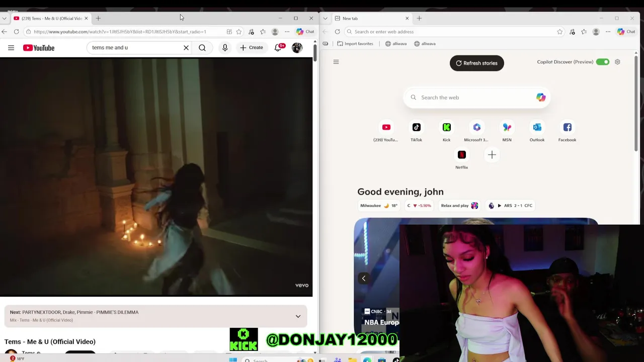Go to previous story with left arrow
This screenshot has width=644, height=362.
point(363,279)
